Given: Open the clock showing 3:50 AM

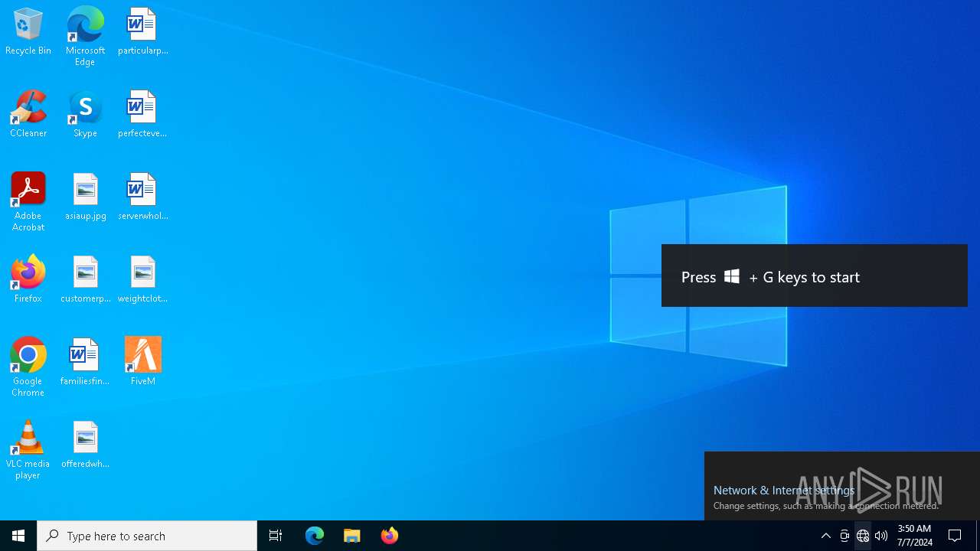Looking at the screenshot, I should click(x=915, y=536).
